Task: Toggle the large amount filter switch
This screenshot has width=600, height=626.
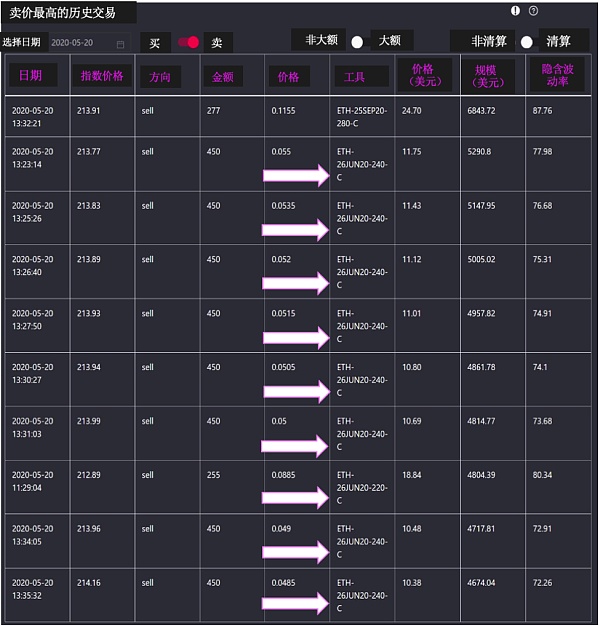Action: [x=357, y=42]
